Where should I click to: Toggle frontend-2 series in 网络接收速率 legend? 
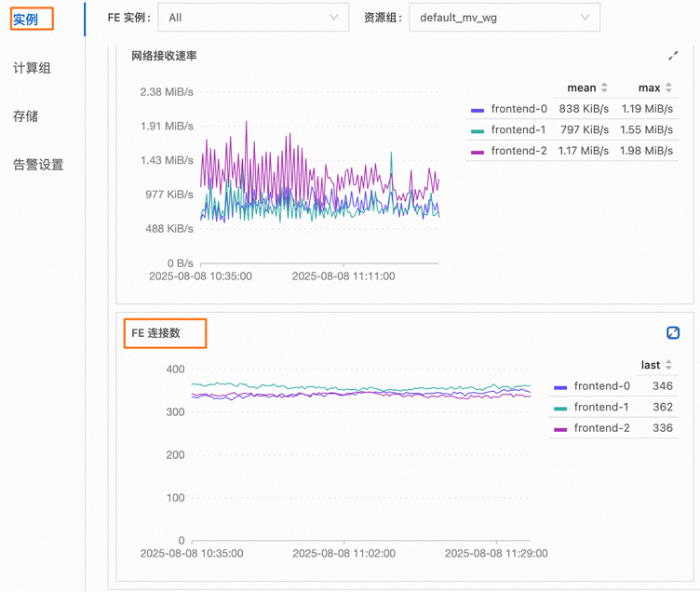click(x=518, y=151)
